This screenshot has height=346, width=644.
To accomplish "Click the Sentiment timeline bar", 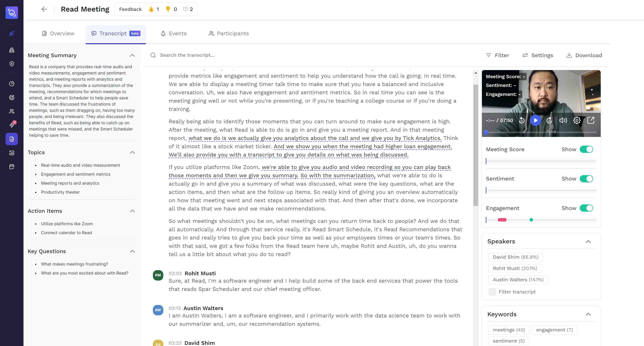I will 541,191.
